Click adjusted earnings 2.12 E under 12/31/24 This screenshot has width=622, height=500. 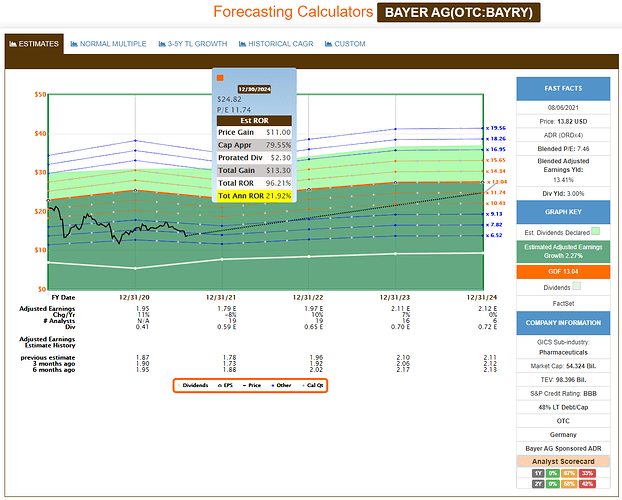487,308
